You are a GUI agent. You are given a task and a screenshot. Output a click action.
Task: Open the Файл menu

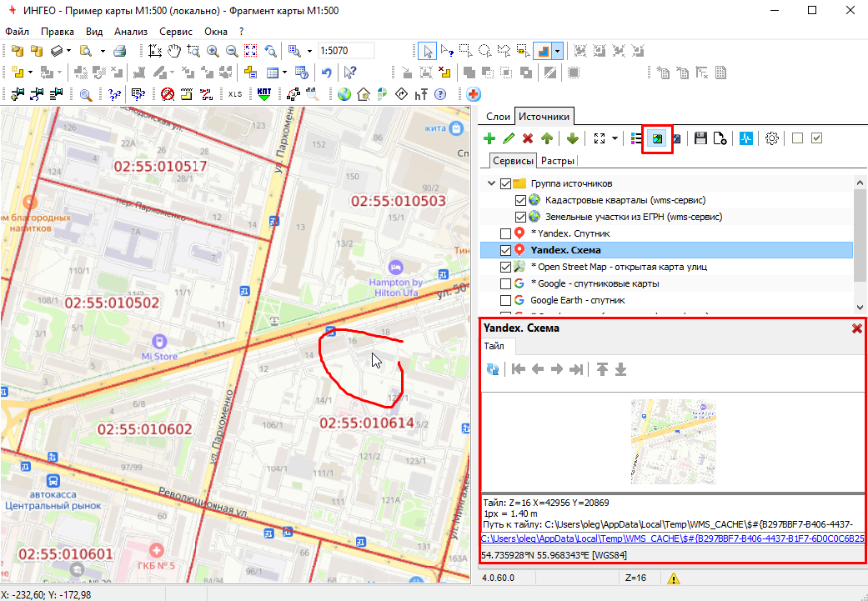pyautogui.click(x=17, y=32)
